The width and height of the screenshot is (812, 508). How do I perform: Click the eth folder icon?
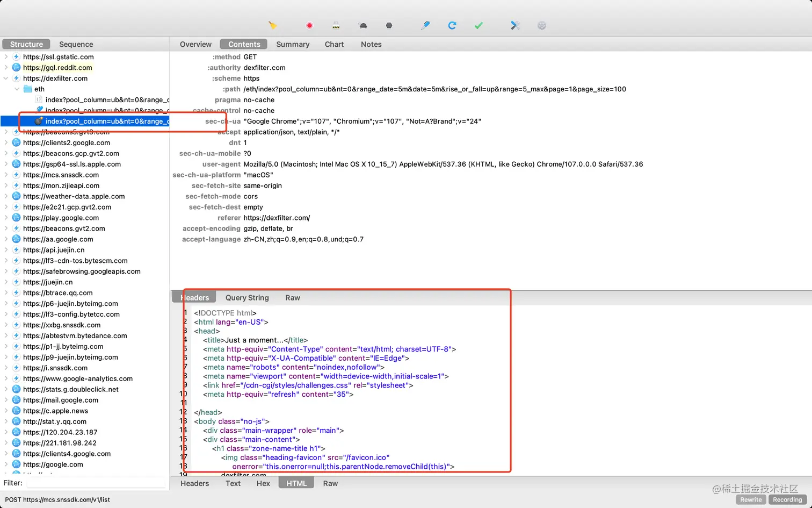(28, 89)
